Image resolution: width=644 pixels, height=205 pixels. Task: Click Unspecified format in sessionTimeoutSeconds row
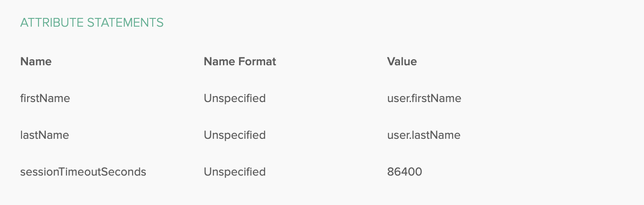[234, 172]
